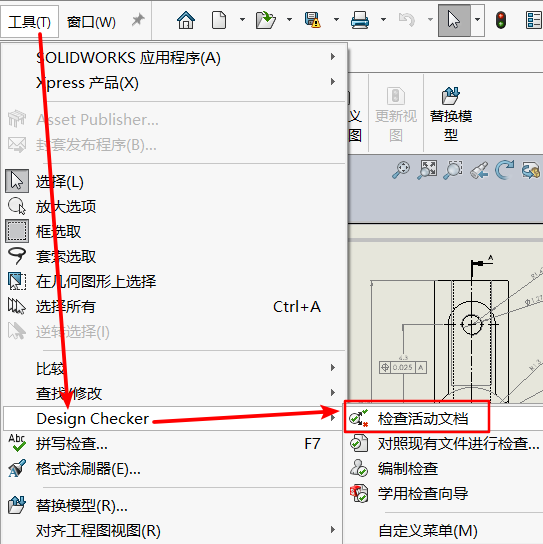The width and height of the screenshot is (543, 544).
Task: Click the Previous View icon
Action: click(479, 170)
